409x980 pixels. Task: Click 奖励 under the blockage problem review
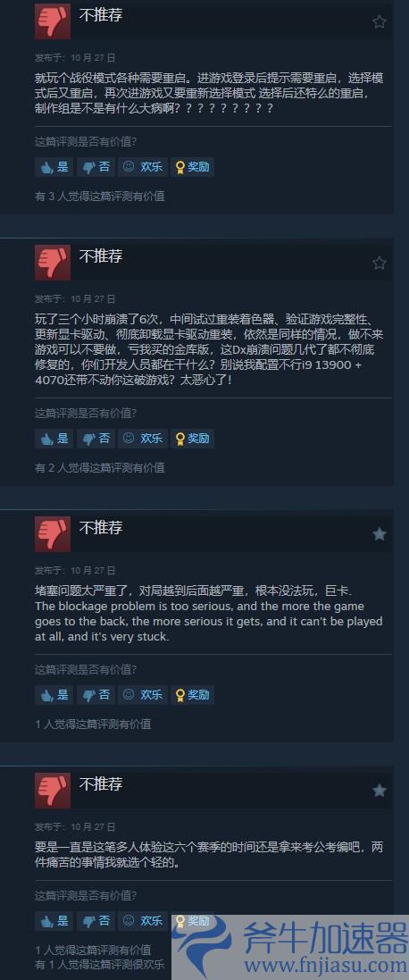(192, 694)
